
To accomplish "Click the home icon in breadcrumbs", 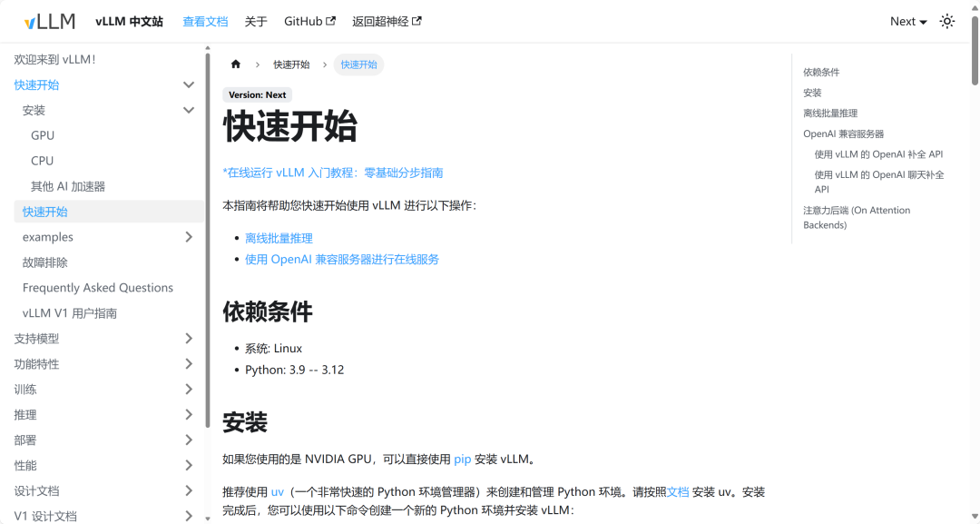I will 236,64.
